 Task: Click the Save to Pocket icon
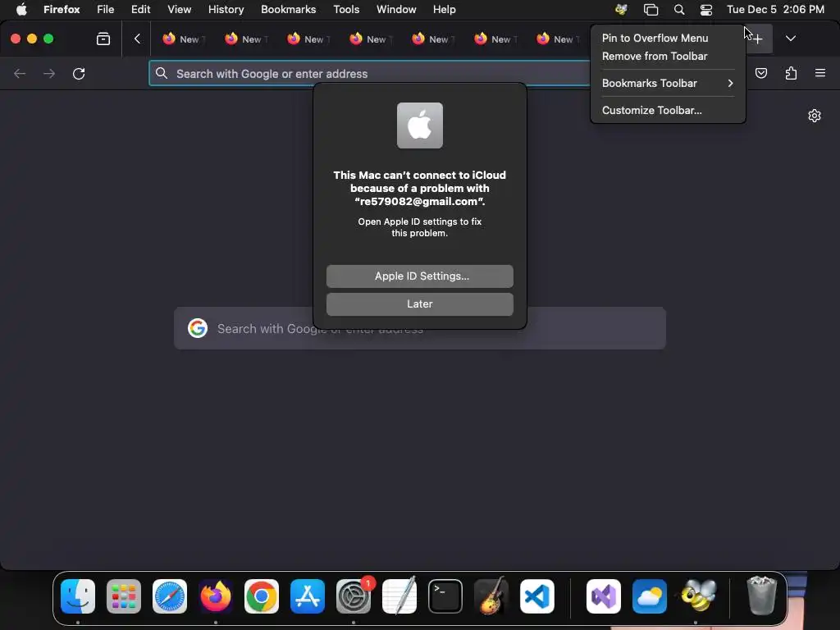[x=760, y=73]
